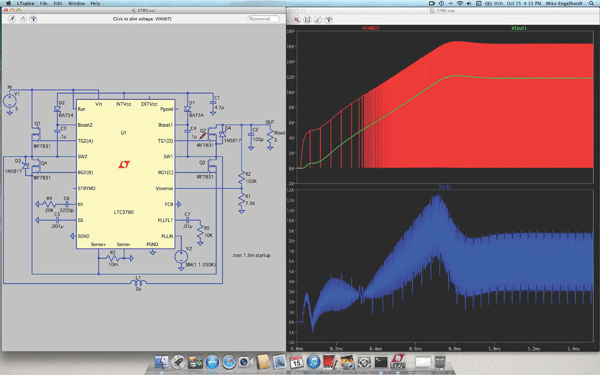Open Terminal from the Dock

tap(381, 362)
